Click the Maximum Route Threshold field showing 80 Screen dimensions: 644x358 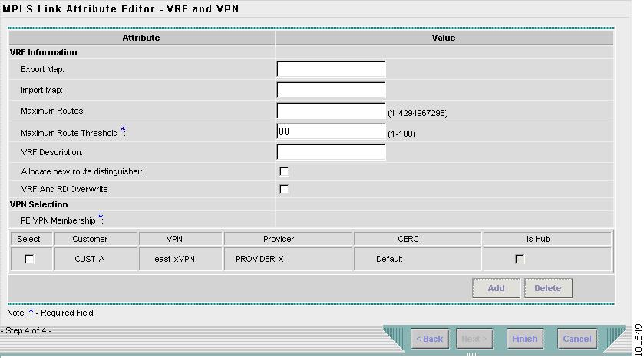[x=331, y=131]
